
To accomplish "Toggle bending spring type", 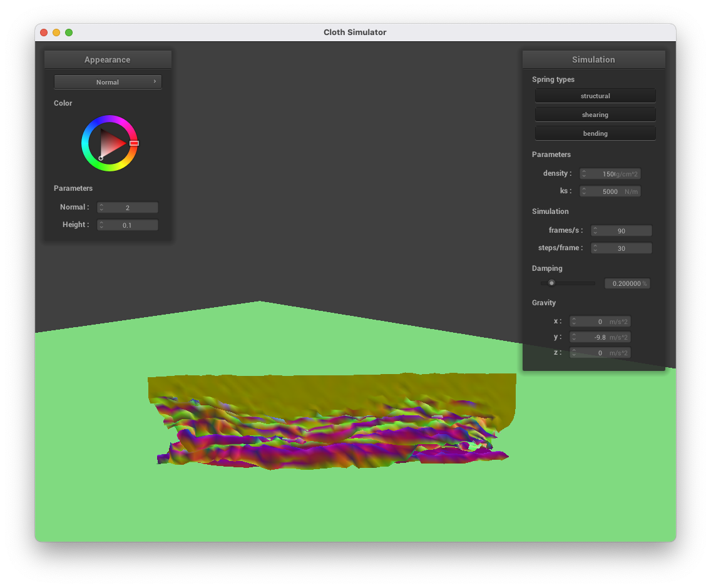I will pyautogui.click(x=595, y=133).
